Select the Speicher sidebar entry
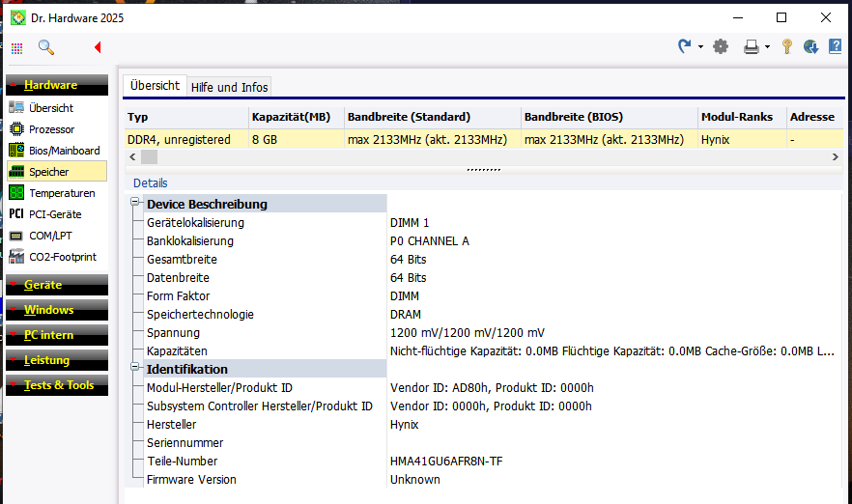The image size is (852, 504). (57, 172)
